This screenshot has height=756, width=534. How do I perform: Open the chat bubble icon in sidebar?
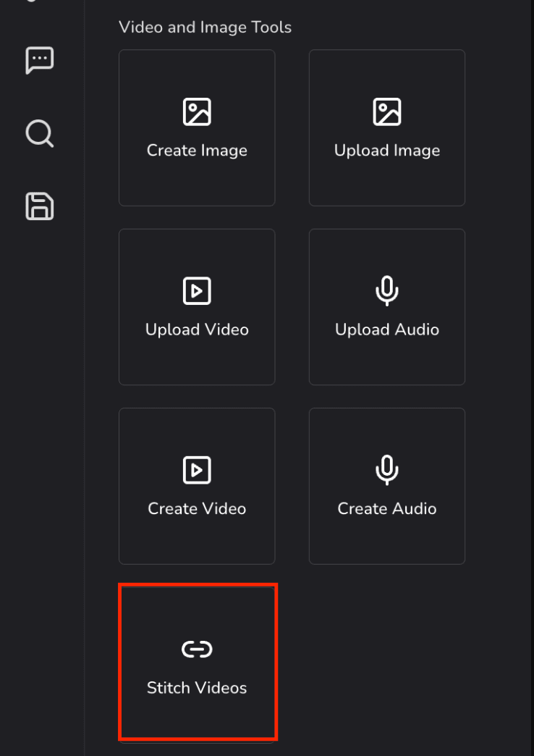(x=40, y=61)
